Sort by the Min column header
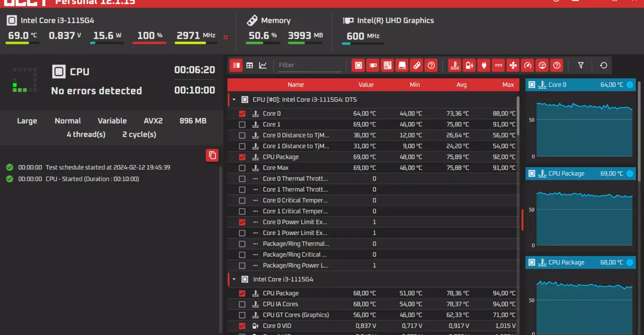This screenshot has width=644, height=335. coord(415,85)
